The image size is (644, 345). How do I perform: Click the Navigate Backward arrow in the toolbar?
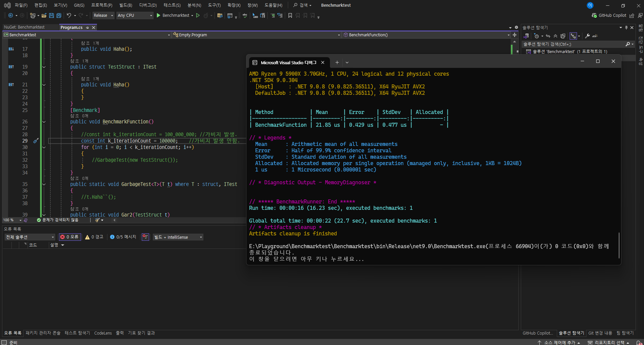tap(10, 15)
